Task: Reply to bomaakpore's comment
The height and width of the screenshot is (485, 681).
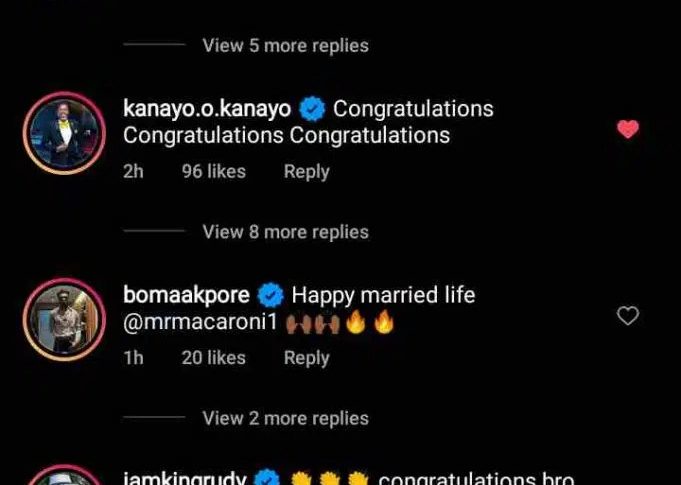Action: coord(306,358)
